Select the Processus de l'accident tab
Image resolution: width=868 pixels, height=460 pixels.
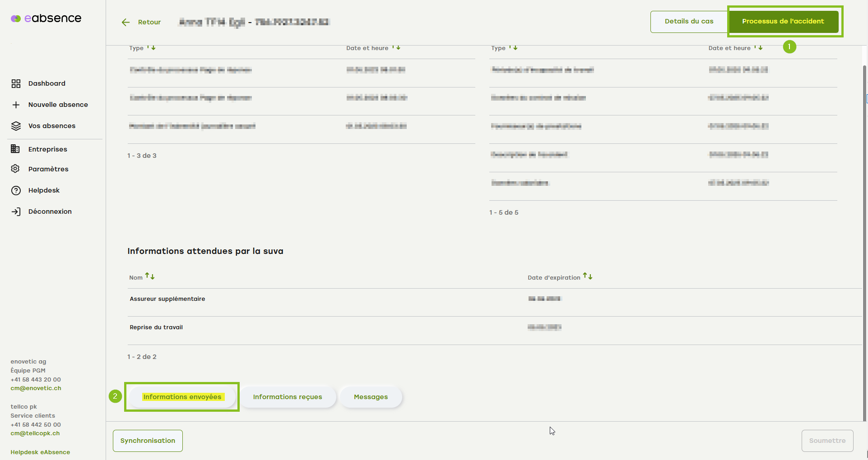(x=783, y=22)
